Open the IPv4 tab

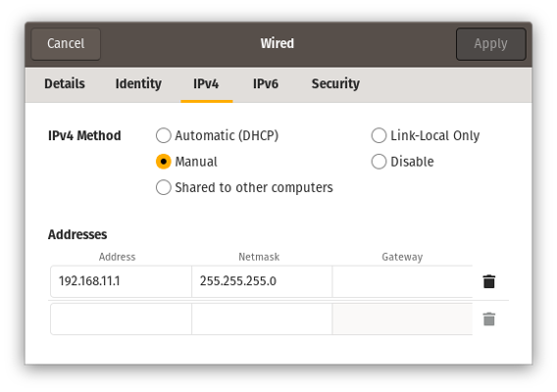tap(206, 84)
